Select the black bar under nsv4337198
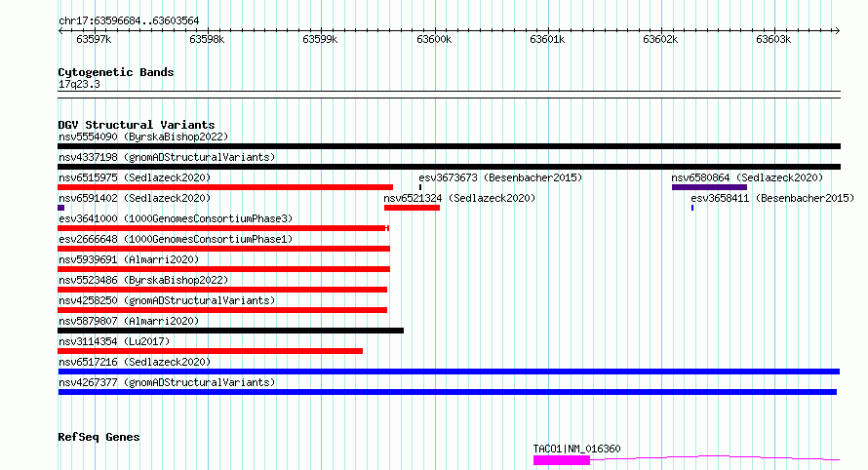The height and width of the screenshot is (470, 868). (449, 167)
